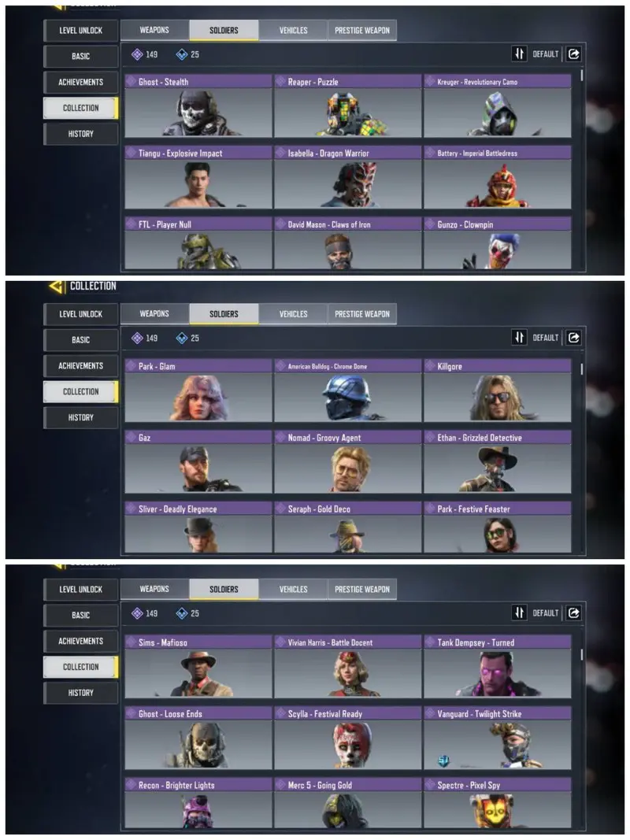Click the back arrow beside COLLECTION title
The width and height of the screenshot is (630, 840).
[x=56, y=286]
